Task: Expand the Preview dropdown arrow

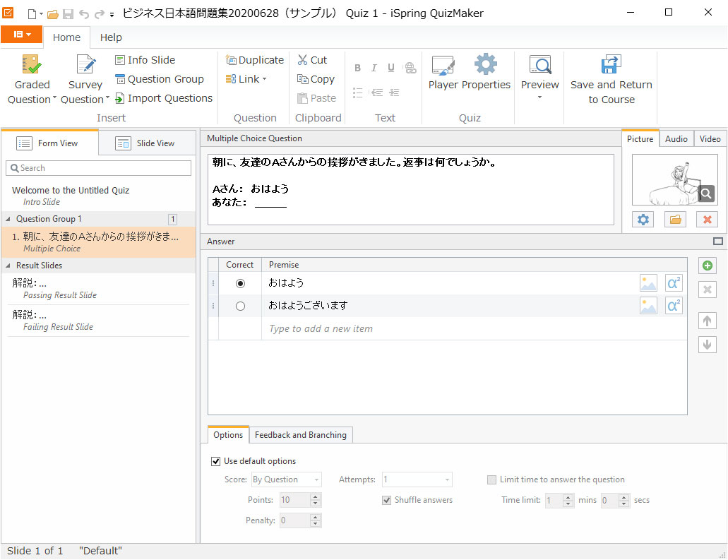Action: click(539, 97)
